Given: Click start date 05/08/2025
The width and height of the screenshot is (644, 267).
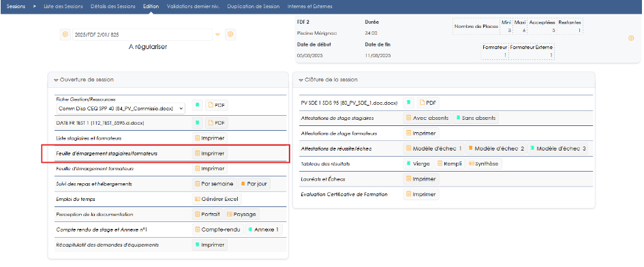Looking at the screenshot, I should [x=309, y=55].
